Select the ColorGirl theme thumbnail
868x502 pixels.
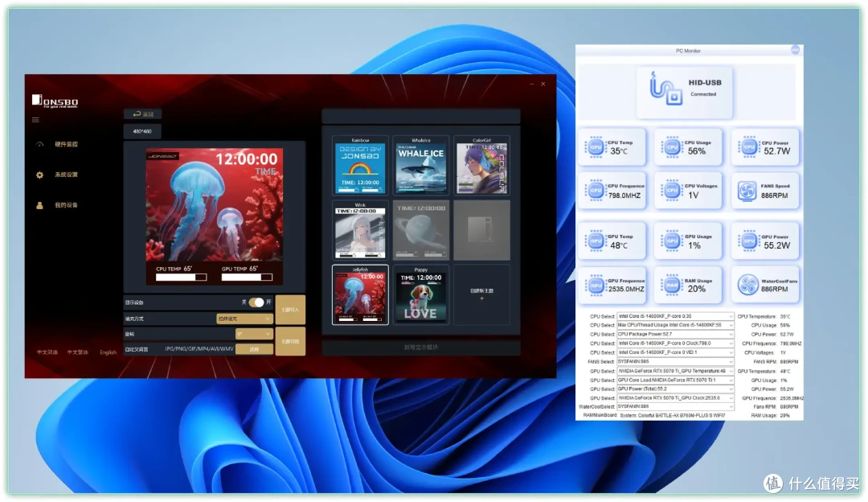(481, 166)
